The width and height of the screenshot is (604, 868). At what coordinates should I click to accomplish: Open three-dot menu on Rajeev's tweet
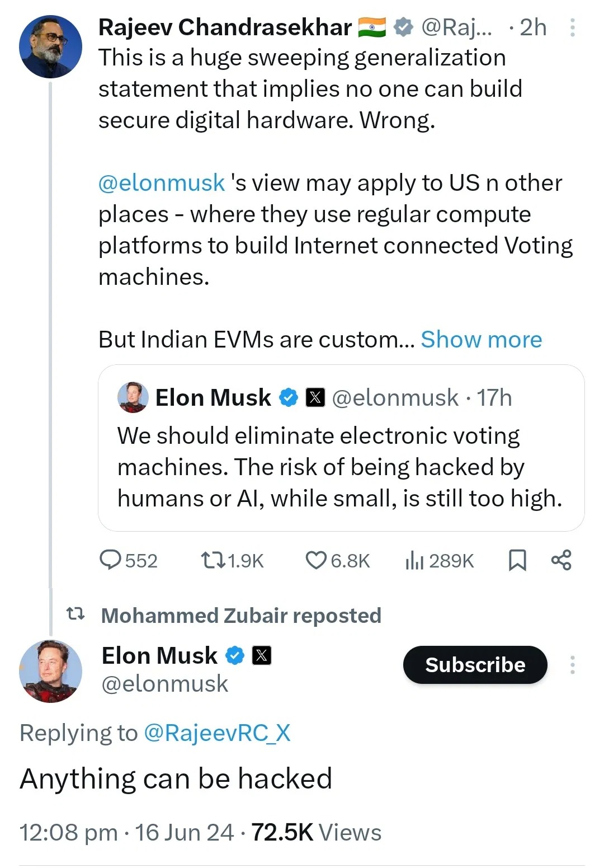click(572, 27)
